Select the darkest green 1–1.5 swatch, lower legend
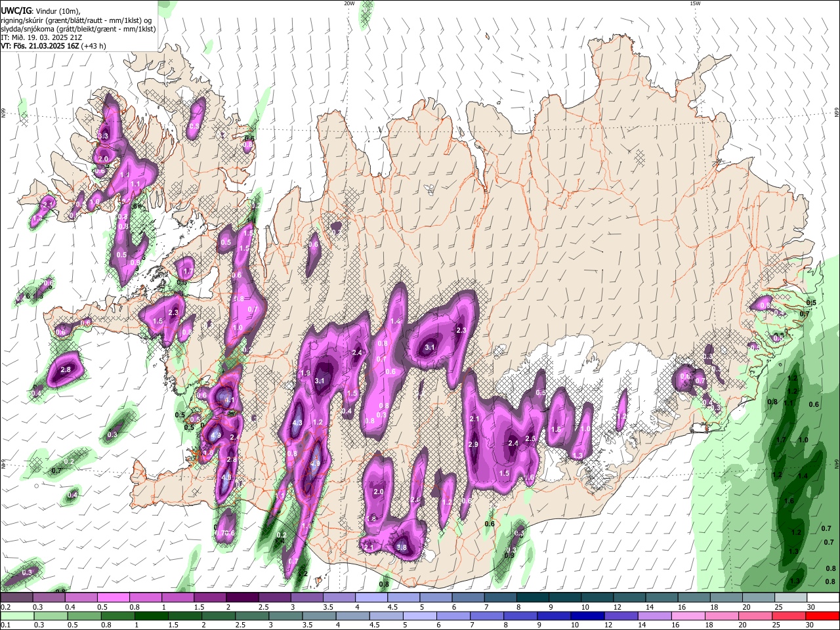Screen dimensions: 840x630 (x=151, y=616)
